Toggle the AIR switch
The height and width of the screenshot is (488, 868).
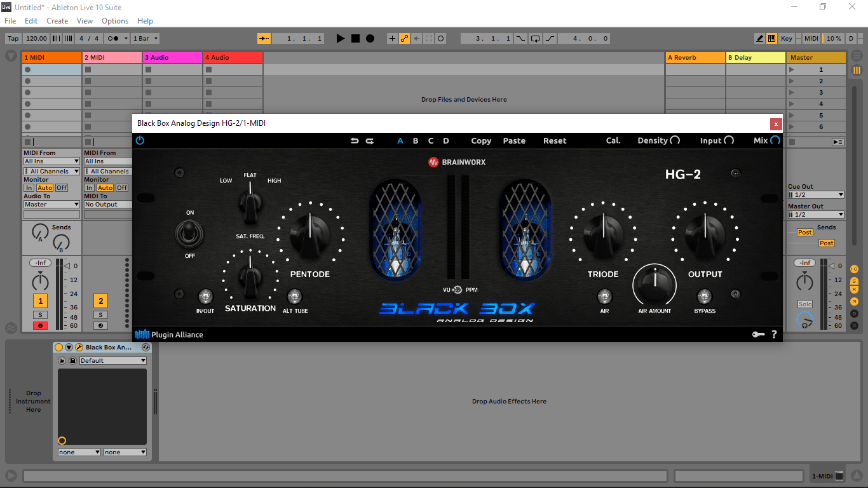604,296
